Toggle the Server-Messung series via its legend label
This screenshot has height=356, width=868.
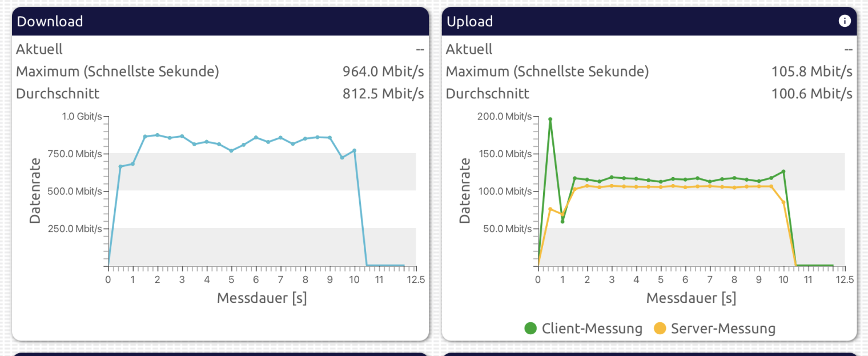[x=723, y=329]
